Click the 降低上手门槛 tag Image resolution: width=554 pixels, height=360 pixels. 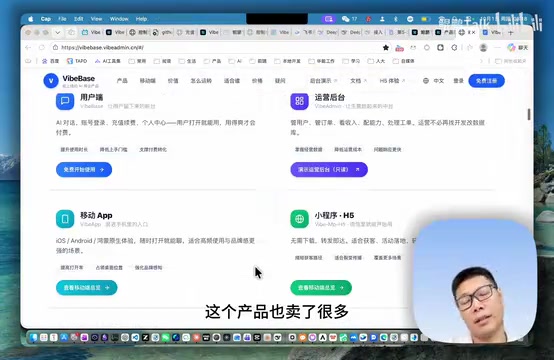click(x=113, y=149)
